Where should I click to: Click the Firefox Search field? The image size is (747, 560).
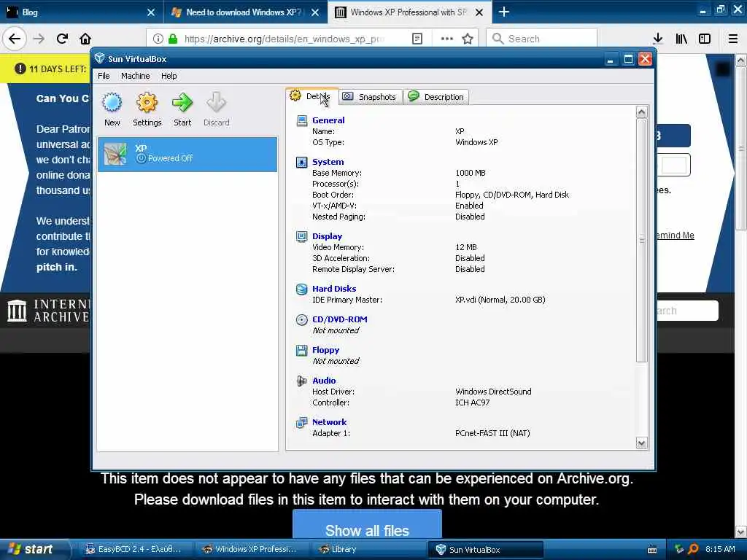click(542, 39)
